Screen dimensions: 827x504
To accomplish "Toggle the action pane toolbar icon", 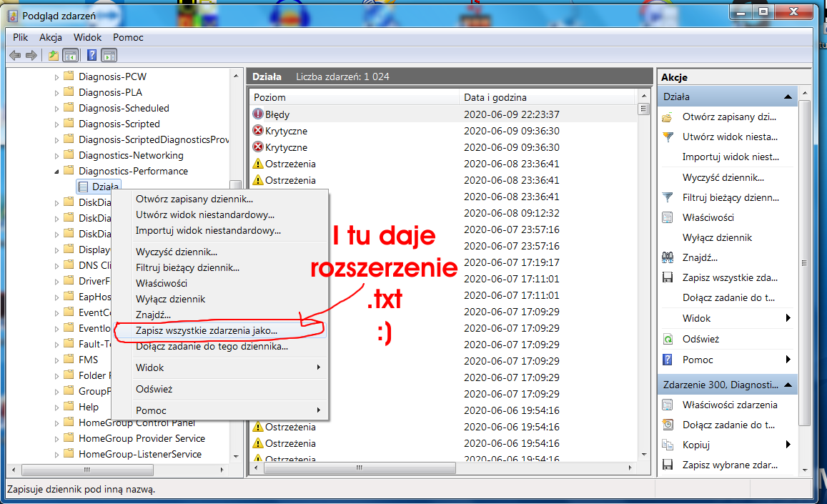I will [x=109, y=56].
